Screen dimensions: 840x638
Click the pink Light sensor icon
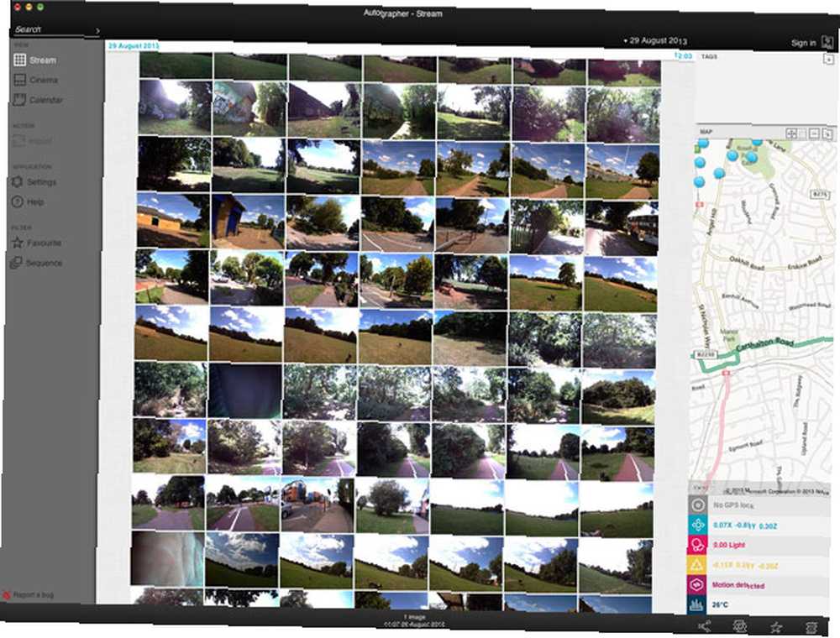(x=697, y=545)
